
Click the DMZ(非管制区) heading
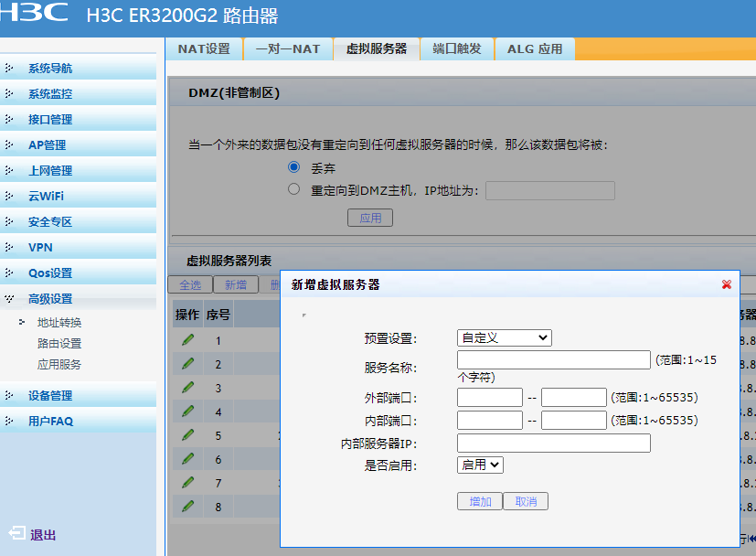pos(234,92)
